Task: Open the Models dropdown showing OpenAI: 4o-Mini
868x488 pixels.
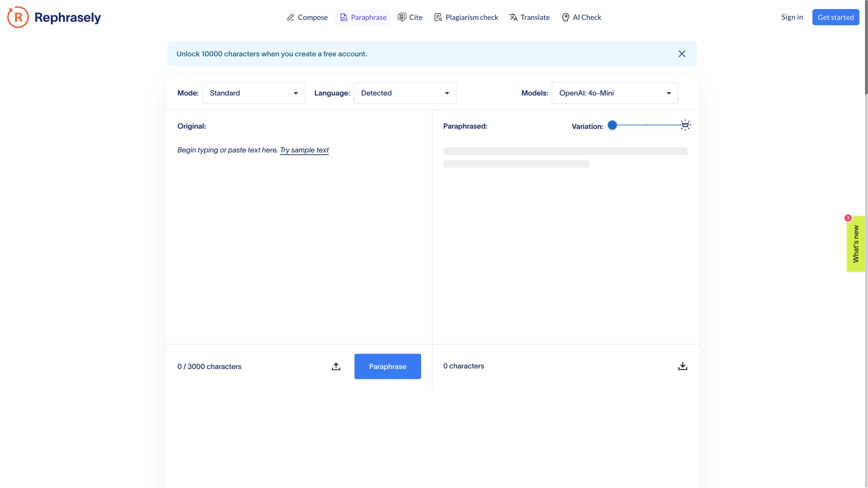Action: click(x=614, y=93)
